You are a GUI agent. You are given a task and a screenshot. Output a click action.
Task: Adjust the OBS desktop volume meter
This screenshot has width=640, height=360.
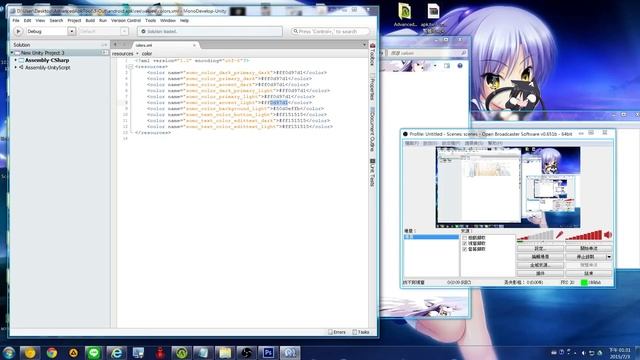(x=583, y=236)
